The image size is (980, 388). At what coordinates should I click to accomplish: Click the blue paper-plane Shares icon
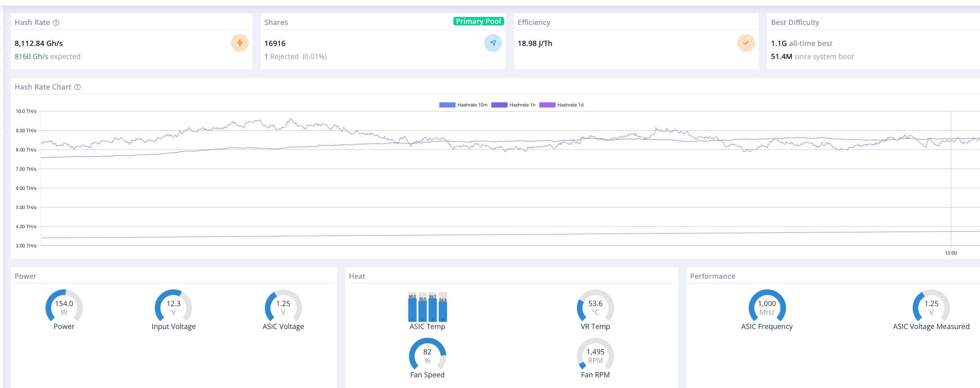pos(493,43)
